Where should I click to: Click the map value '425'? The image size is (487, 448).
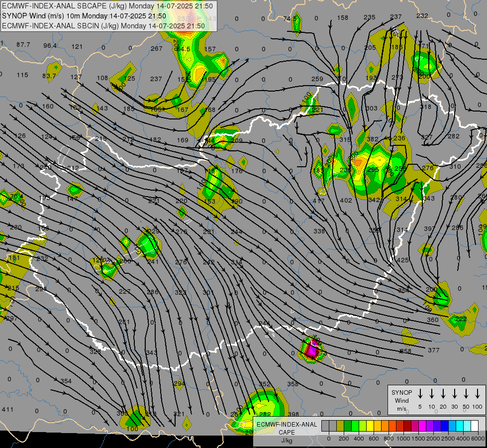(402, 260)
